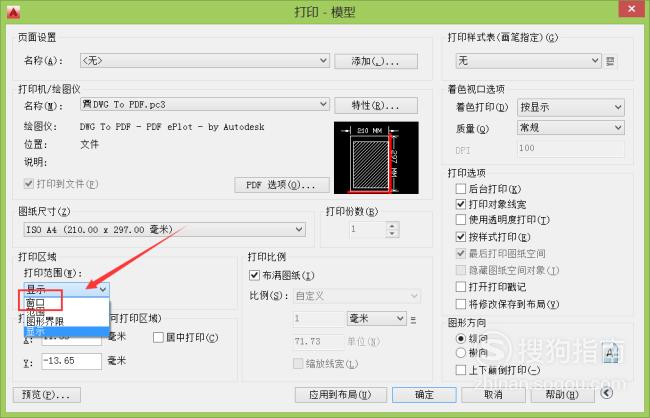
Task: Enable 使用透明度打印 checkbox
Action: (x=461, y=219)
